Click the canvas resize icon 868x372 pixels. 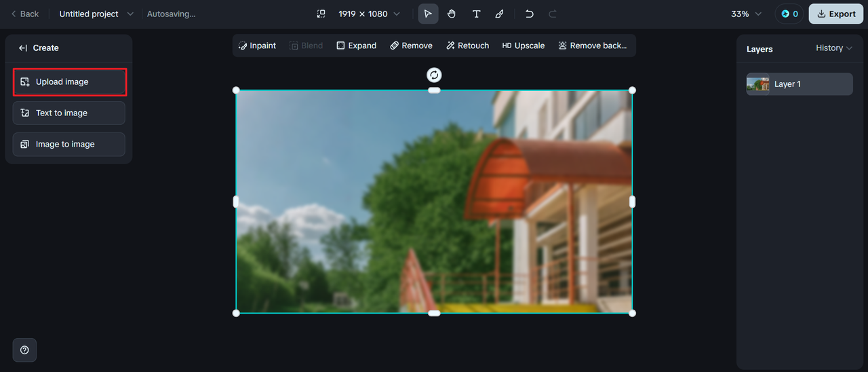click(321, 14)
